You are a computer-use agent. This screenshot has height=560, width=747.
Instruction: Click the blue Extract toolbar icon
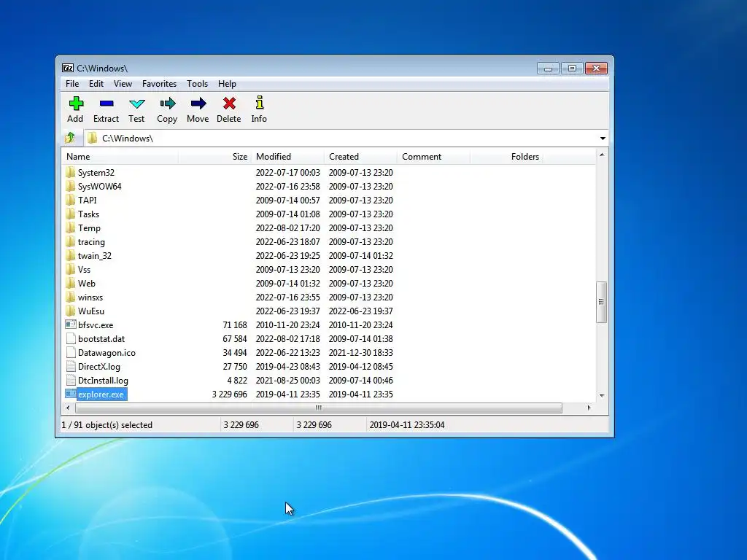(107, 104)
